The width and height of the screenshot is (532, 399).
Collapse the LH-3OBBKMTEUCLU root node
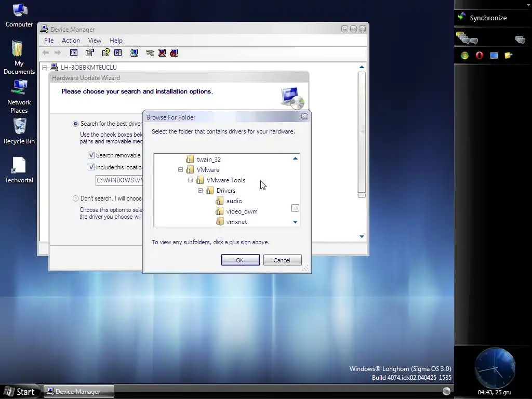(45, 68)
